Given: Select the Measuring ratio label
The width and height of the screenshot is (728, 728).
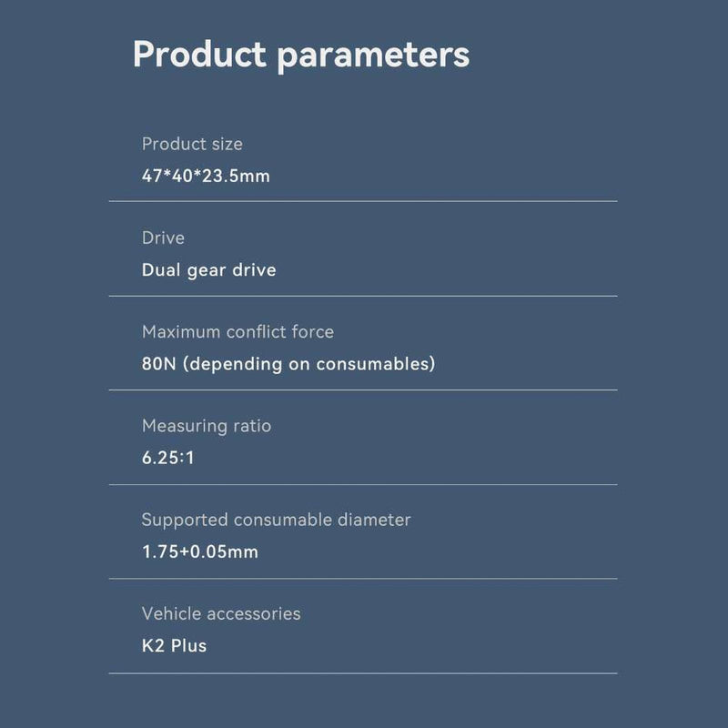Looking at the screenshot, I should click(x=207, y=426).
